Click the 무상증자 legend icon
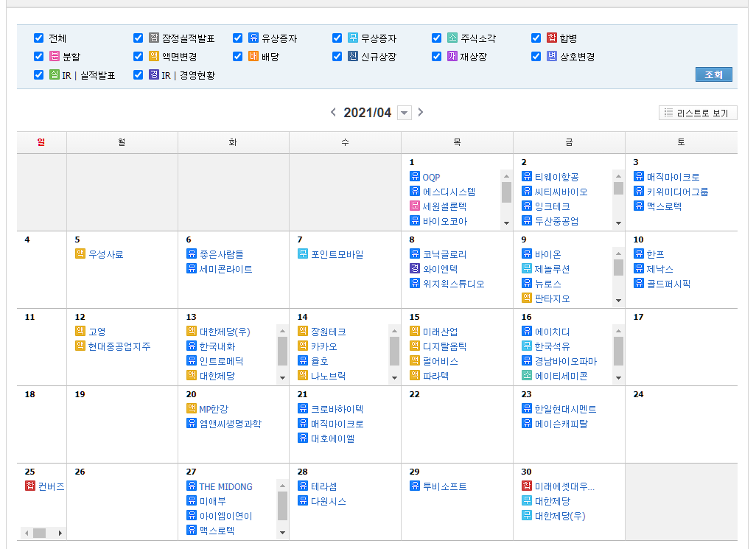 tap(353, 38)
